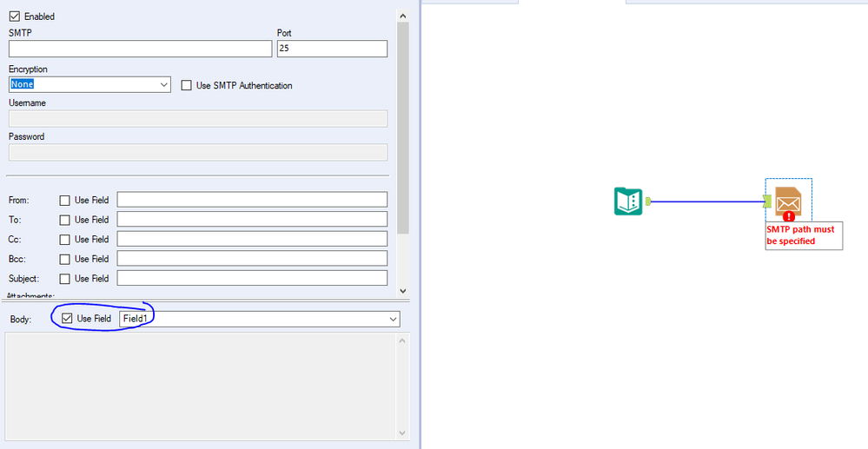Check Use Field for From

click(x=65, y=201)
